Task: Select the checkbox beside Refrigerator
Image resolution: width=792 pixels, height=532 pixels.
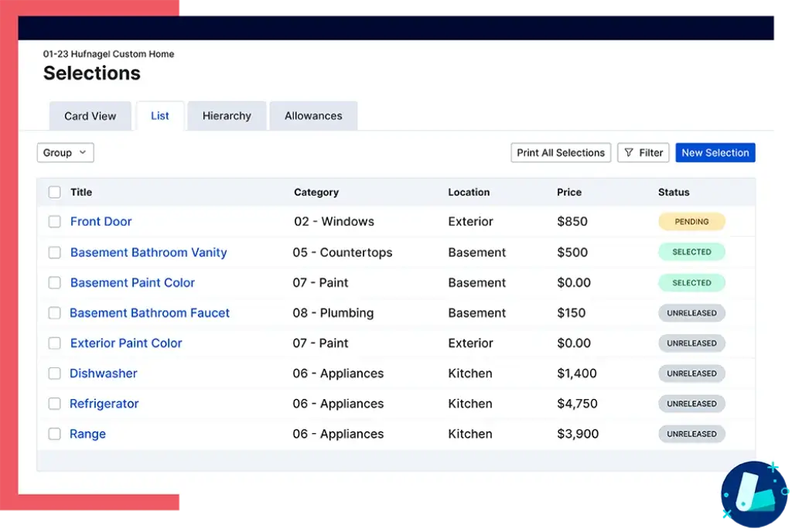Action: (x=54, y=403)
